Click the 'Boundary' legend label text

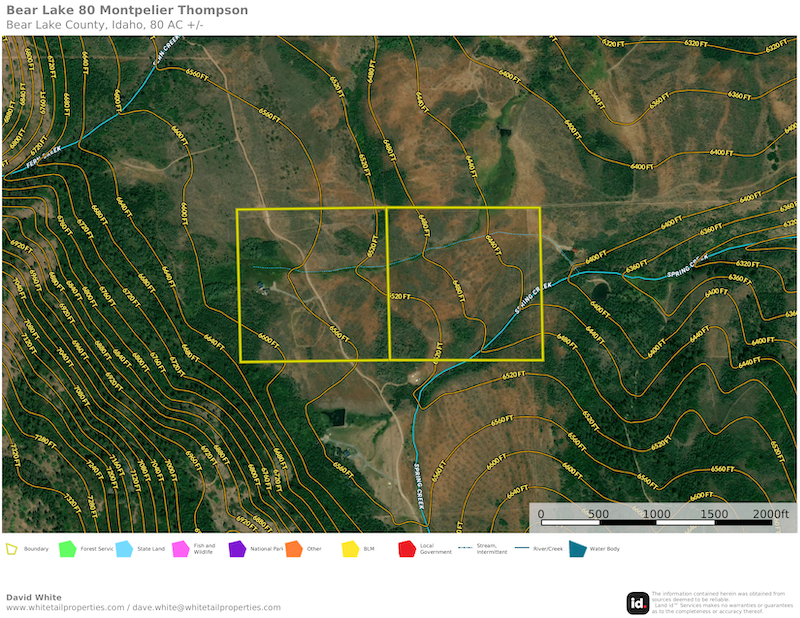(36, 549)
